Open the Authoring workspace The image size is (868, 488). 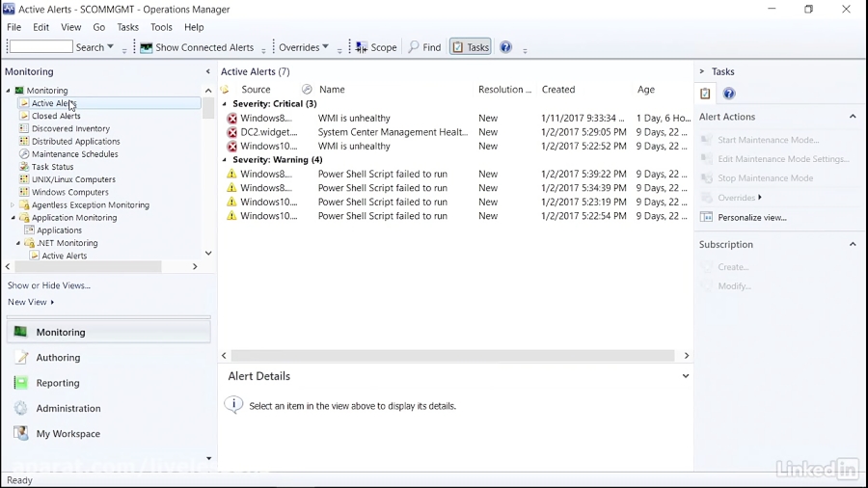[x=58, y=358]
